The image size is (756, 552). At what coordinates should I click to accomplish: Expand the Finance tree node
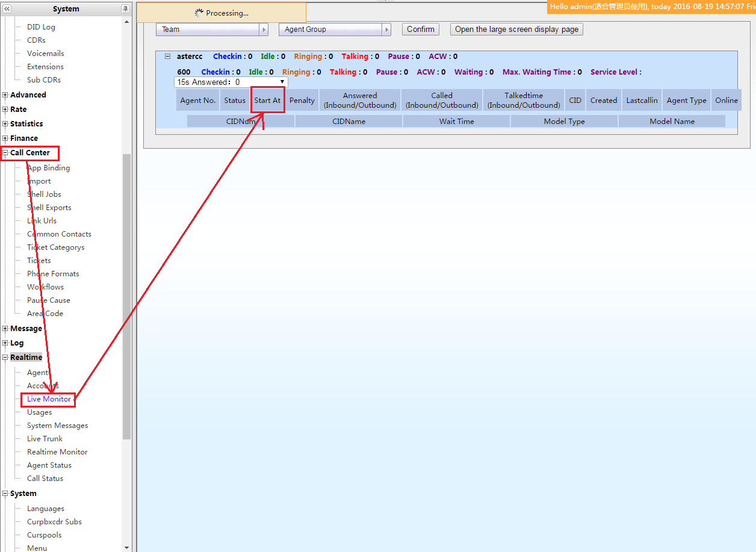click(x=5, y=138)
